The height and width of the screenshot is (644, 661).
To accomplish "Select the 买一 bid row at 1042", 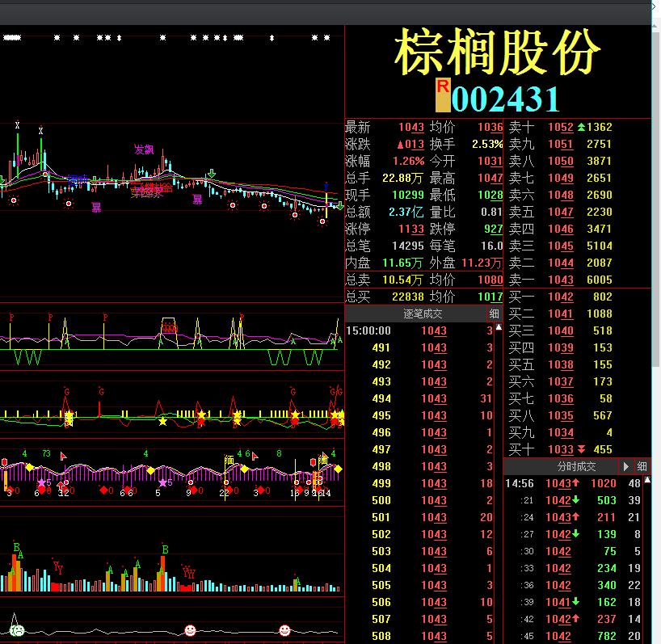I will [578, 297].
